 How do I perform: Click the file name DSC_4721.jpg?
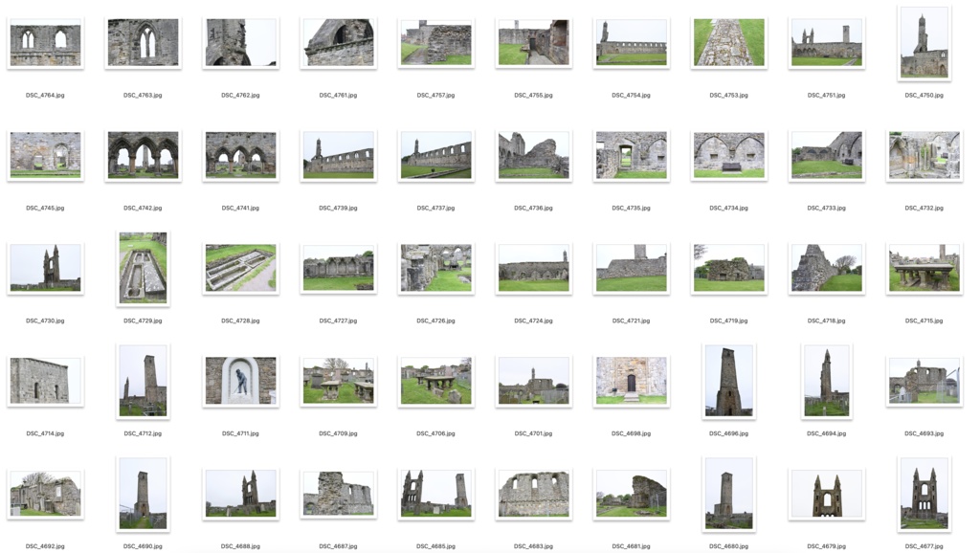click(632, 321)
